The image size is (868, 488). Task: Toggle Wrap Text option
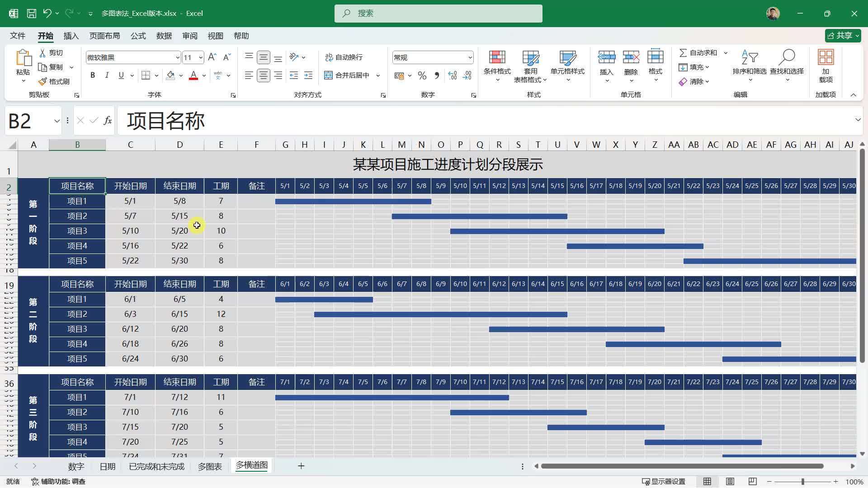point(344,57)
